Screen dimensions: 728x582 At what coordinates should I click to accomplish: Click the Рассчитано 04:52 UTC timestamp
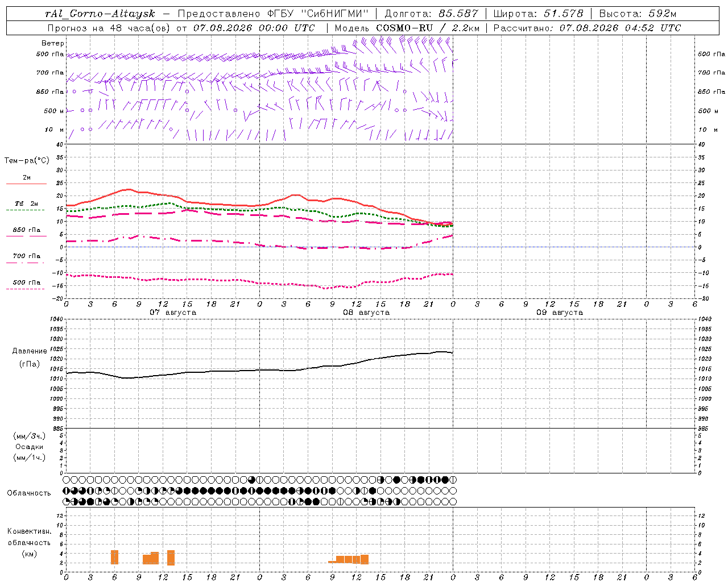coord(587,28)
